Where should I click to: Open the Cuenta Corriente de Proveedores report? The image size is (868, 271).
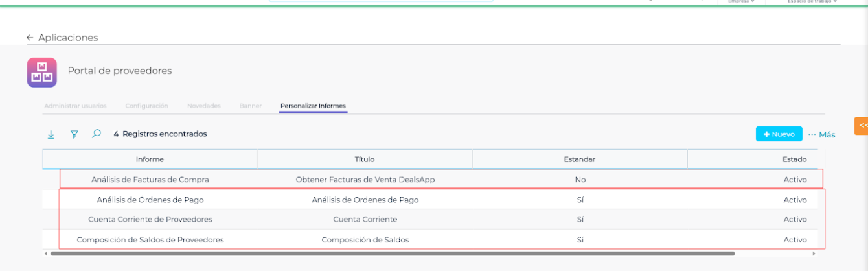pos(150,219)
